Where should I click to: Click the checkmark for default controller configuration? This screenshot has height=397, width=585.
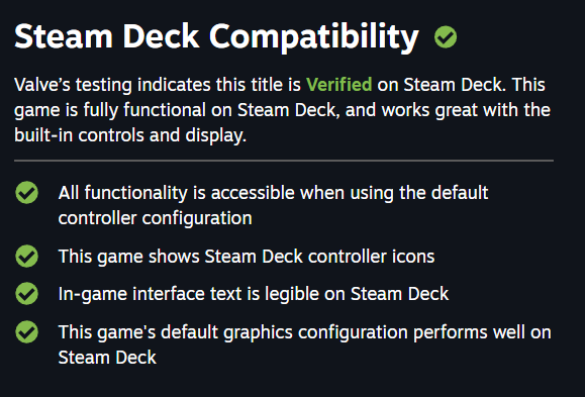pos(27,193)
